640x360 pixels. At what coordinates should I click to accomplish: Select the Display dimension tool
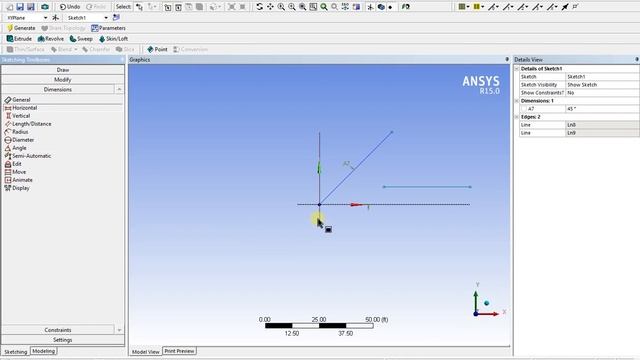[17, 188]
